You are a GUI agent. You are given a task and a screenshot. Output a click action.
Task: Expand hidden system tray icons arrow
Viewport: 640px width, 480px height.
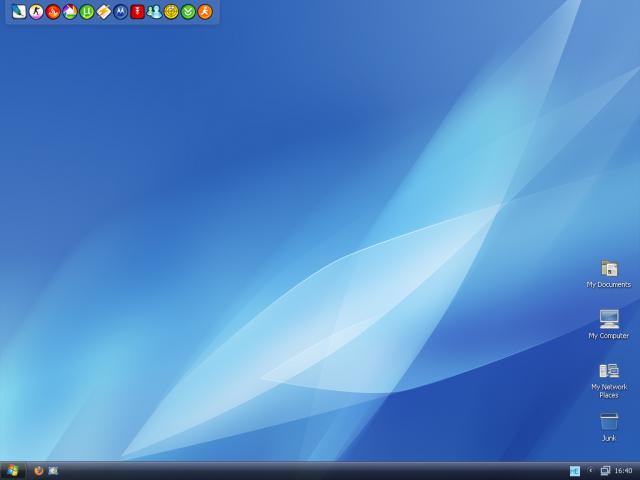pyautogui.click(x=590, y=471)
